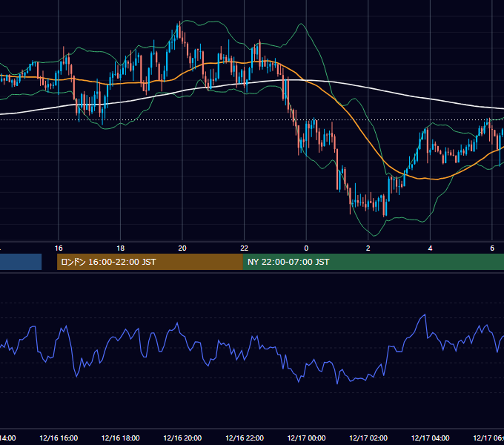Click the '12/16 18:00' time axis label
504x445 pixels.
pos(121,438)
